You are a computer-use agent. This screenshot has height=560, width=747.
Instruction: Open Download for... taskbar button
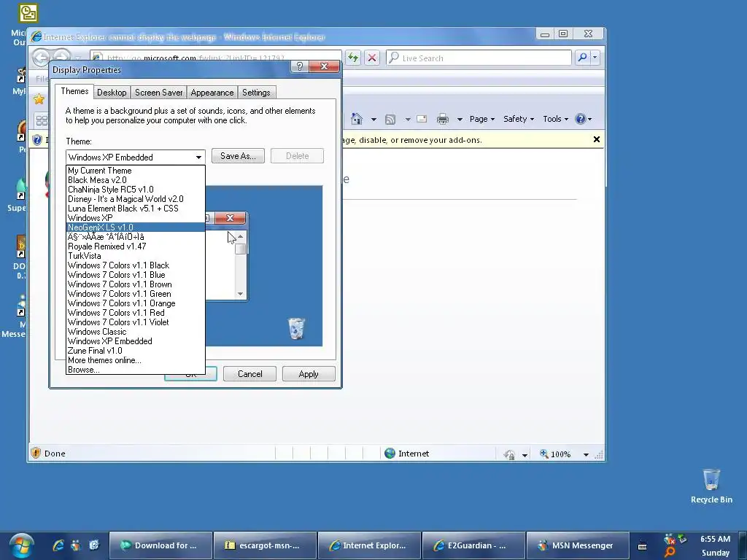coord(160,545)
